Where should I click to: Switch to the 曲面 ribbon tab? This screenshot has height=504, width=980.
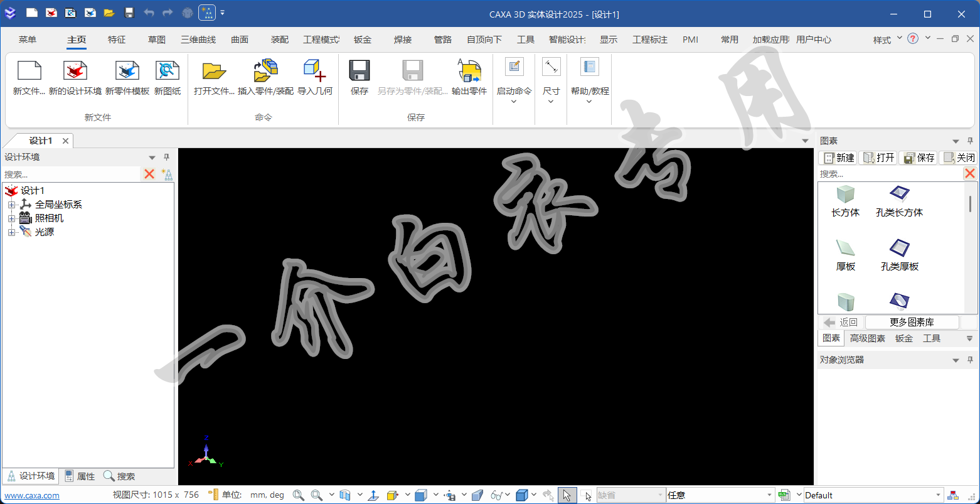[x=240, y=40]
